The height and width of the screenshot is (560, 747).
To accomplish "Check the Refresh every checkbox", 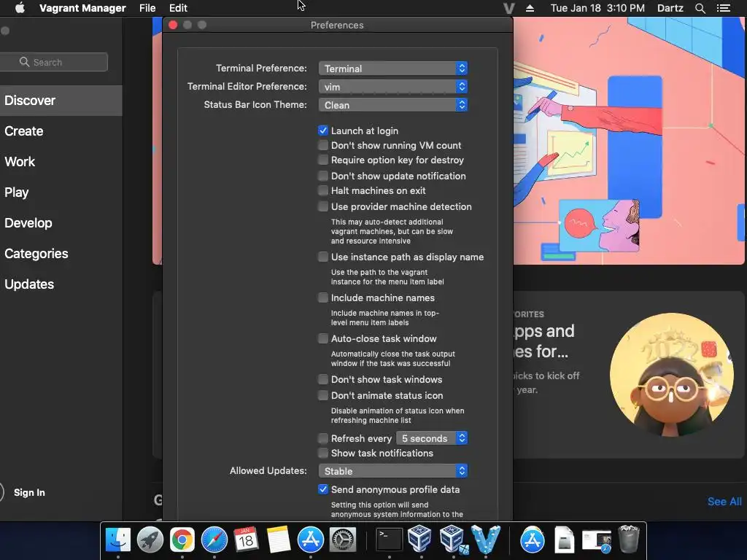I will (323, 438).
